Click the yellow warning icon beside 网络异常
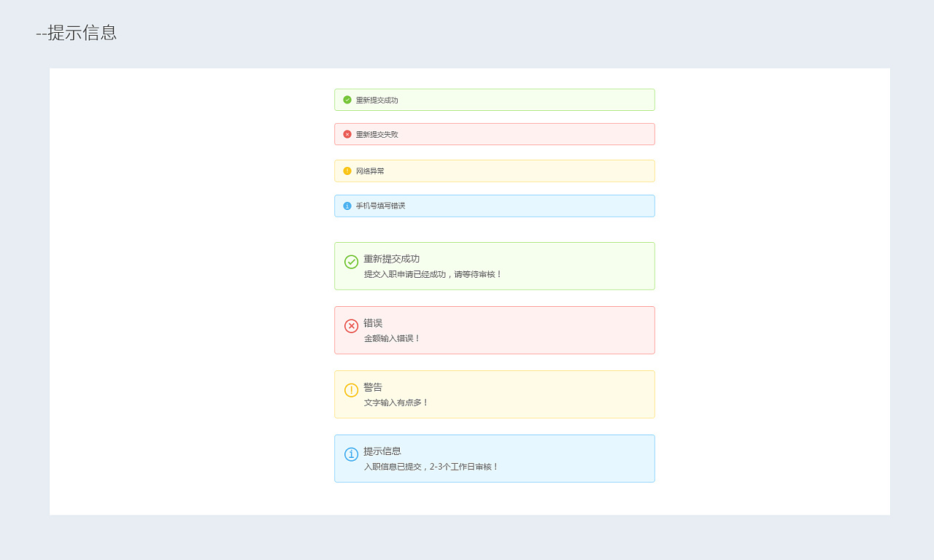 [347, 171]
